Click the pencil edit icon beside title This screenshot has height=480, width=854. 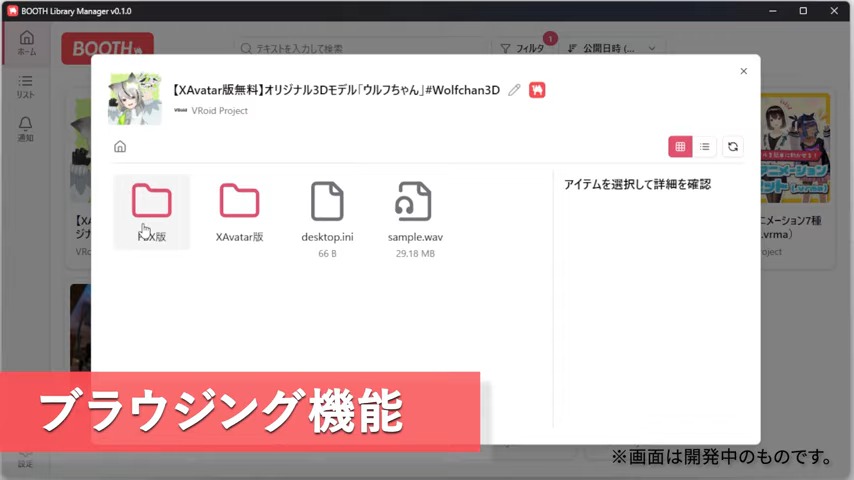(514, 90)
